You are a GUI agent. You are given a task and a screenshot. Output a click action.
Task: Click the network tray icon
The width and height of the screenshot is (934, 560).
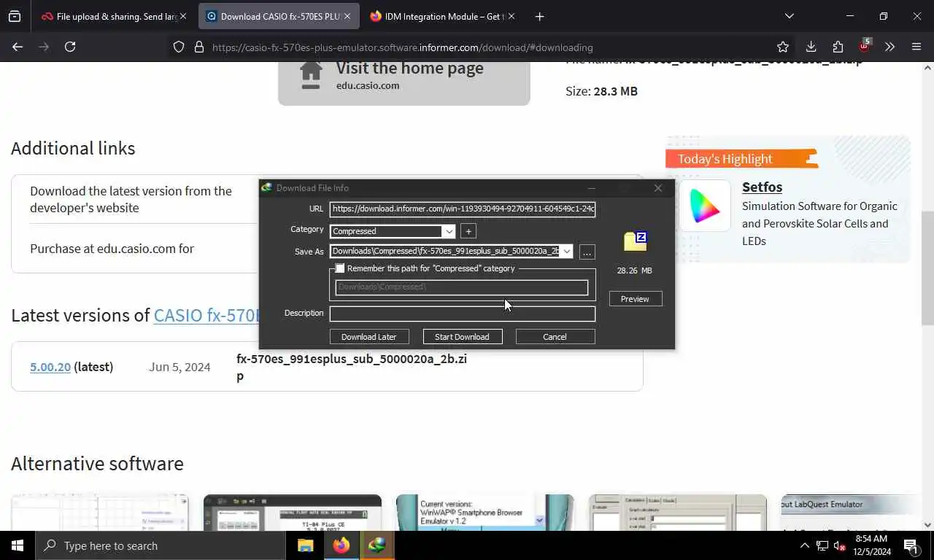pos(822,545)
